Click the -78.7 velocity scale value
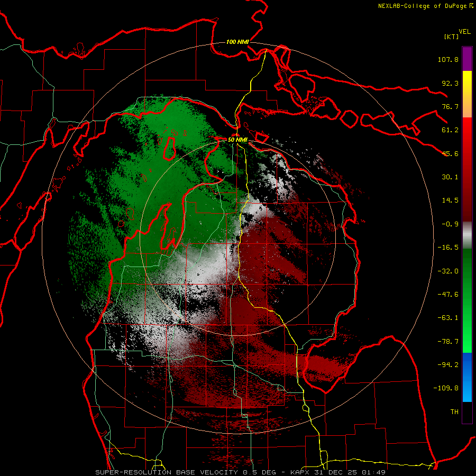 click(x=448, y=342)
